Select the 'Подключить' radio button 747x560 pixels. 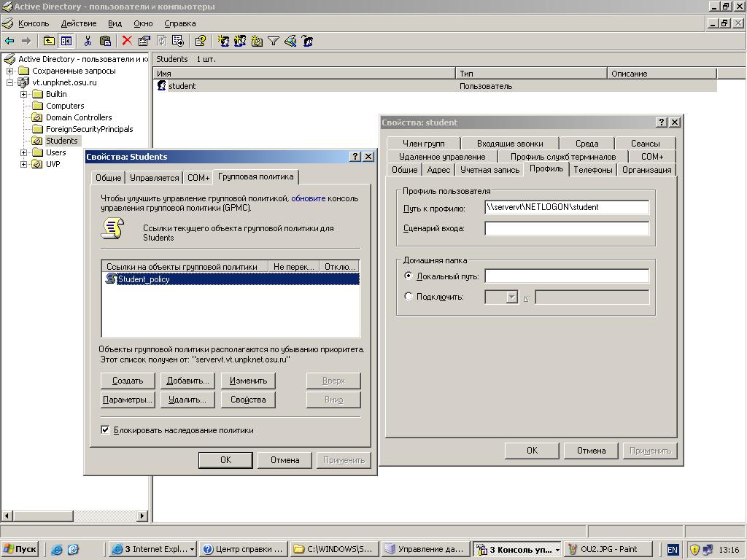[x=409, y=297]
